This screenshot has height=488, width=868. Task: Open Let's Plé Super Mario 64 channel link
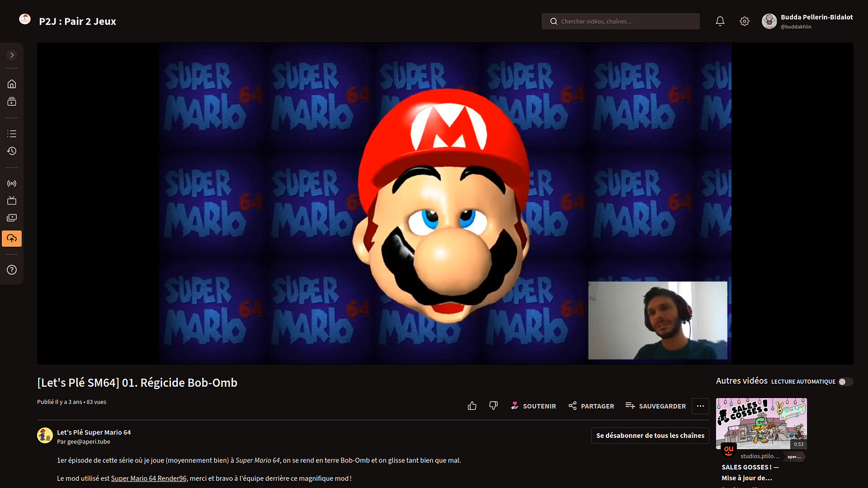click(94, 432)
